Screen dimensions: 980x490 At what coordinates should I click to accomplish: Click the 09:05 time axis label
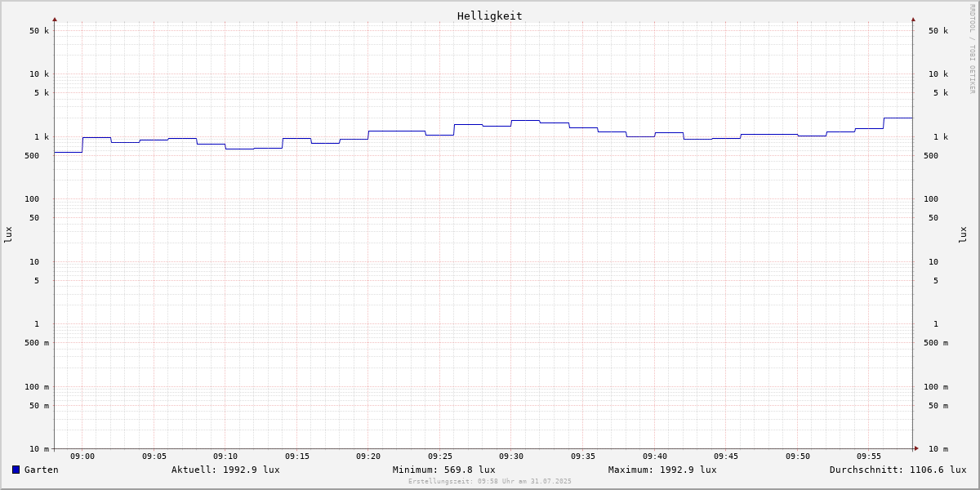click(x=154, y=457)
